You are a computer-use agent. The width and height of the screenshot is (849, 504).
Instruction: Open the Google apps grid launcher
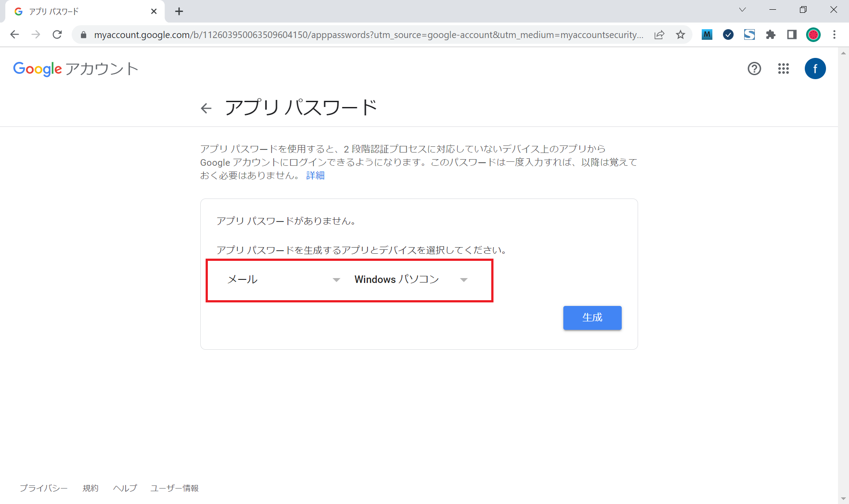tap(783, 69)
